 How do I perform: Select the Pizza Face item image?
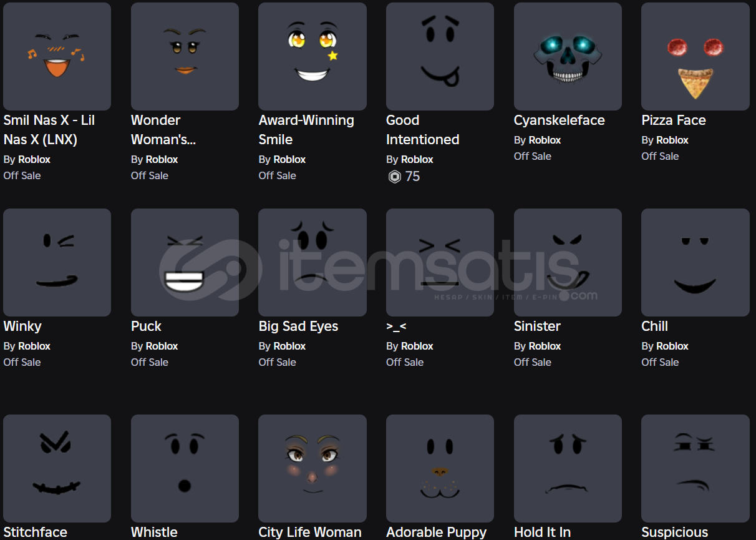click(695, 56)
